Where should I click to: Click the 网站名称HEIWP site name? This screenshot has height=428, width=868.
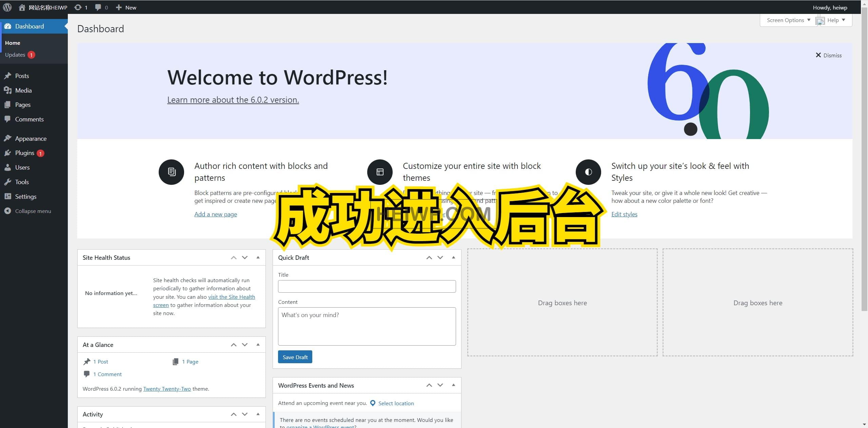click(x=48, y=7)
